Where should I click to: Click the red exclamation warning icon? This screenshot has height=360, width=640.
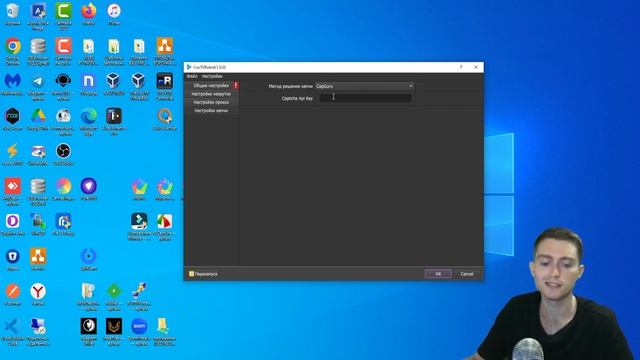tap(236, 85)
